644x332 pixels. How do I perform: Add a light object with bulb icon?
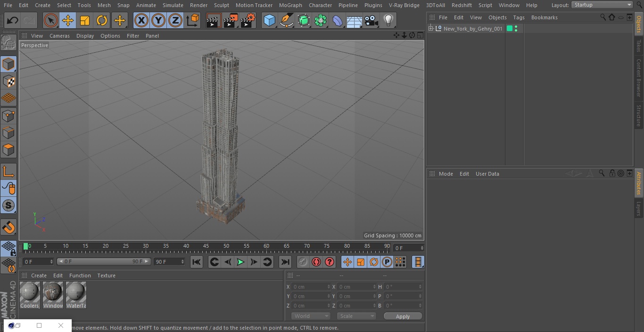point(388,20)
